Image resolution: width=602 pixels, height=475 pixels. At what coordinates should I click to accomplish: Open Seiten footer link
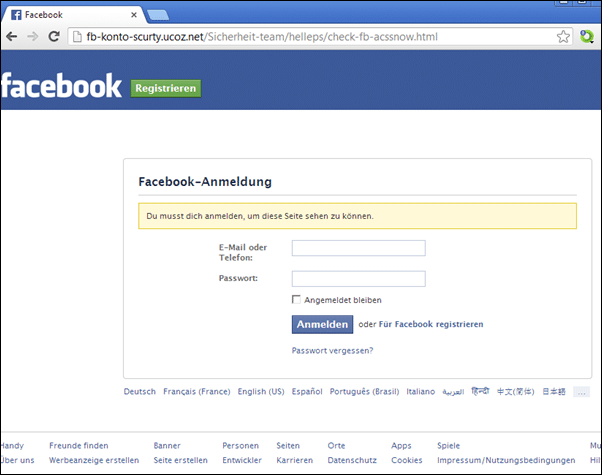[288, 446]
